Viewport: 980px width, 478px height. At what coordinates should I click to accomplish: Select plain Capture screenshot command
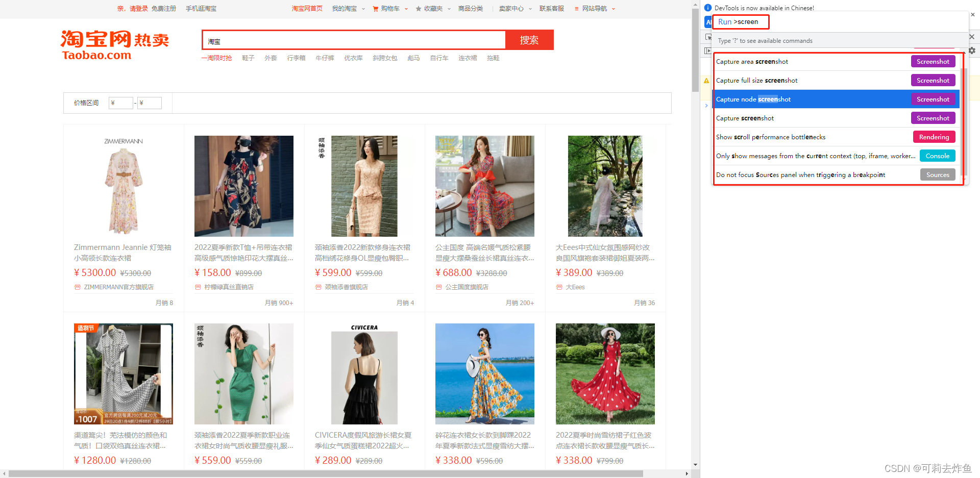(836, 118)
